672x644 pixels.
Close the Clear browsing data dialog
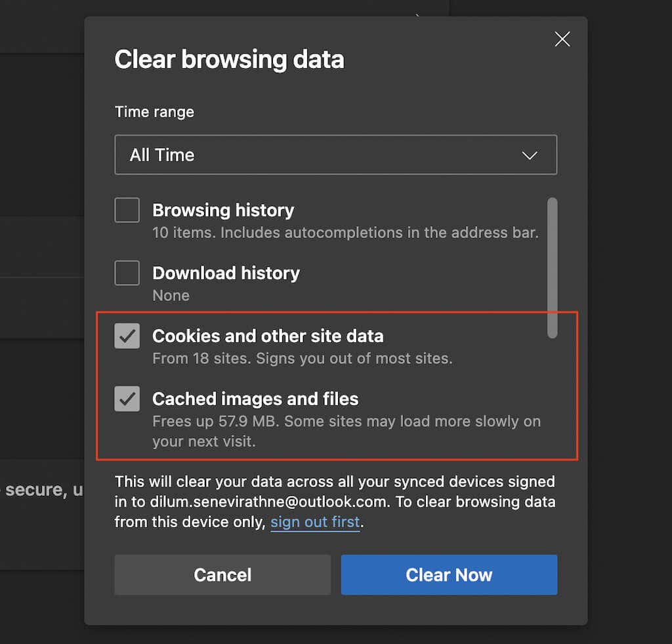point(562,39)
